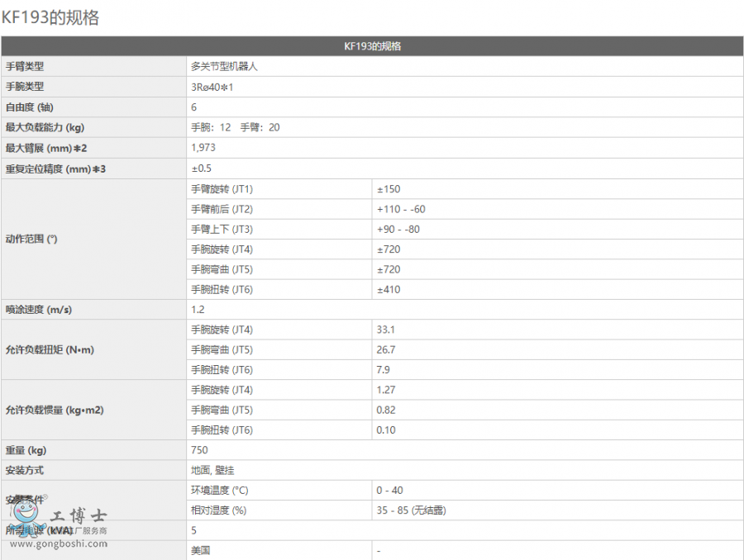Select the ±410 wrist twist range value
Screen dimensions: 744x560
[x=389, y=289]
